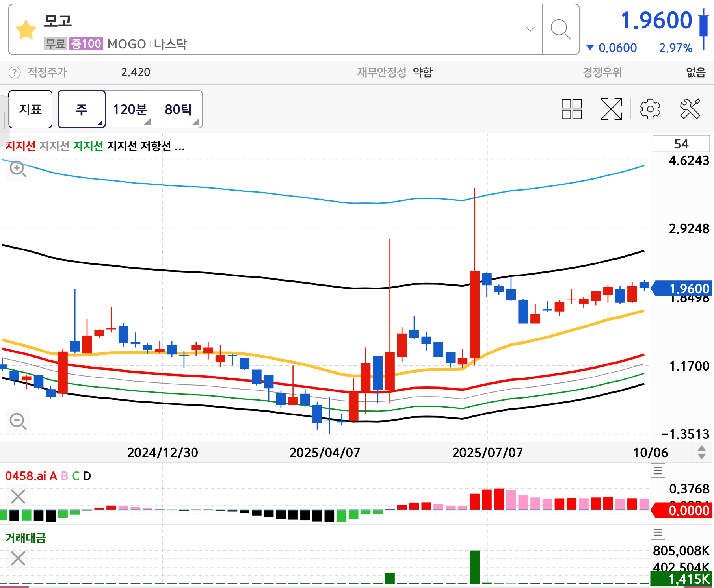The image size is (714, 588).
Task: Click the 경쟁우위 label
Action: coord(602,72)
